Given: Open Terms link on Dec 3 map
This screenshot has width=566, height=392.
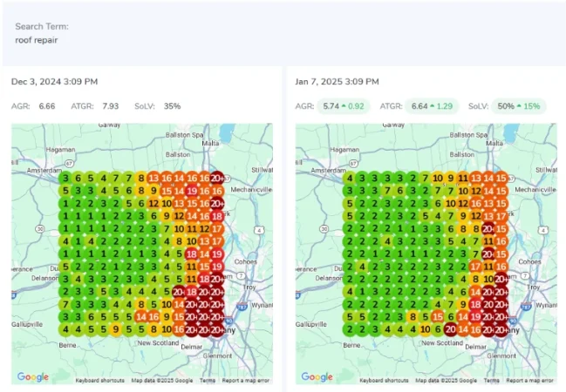Looking at the screenshot, I should 208,381.
